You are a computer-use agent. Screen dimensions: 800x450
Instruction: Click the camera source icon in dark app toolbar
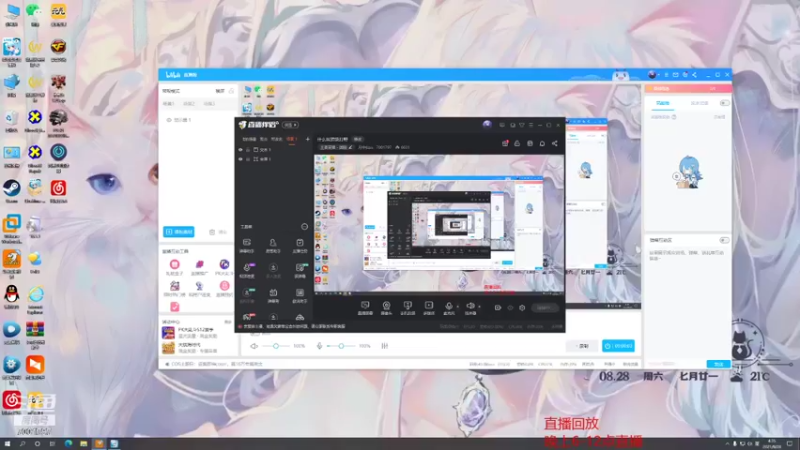coord(387,307)
